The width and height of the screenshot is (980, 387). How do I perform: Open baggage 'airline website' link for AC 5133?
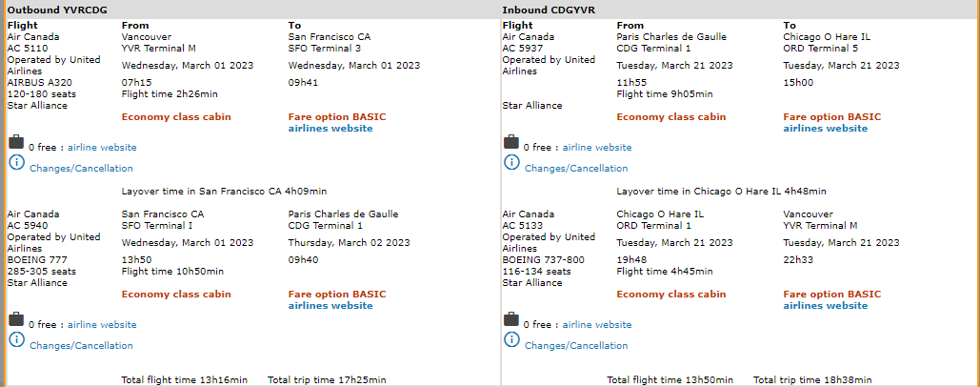tap(597, 325)
